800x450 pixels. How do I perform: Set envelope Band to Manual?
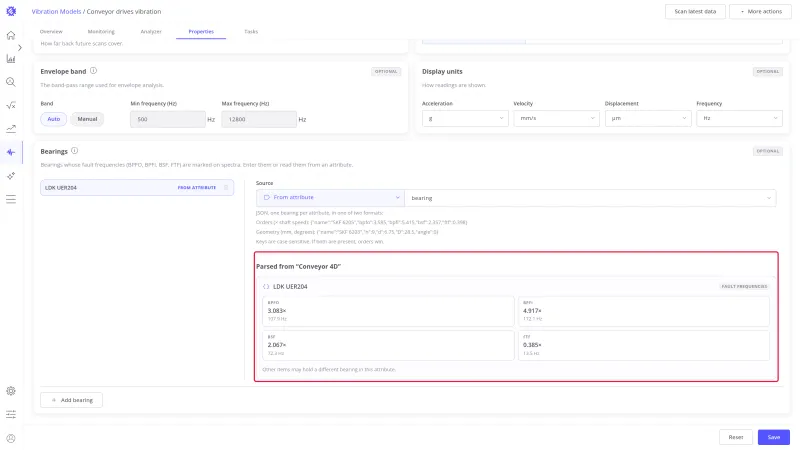tap(87, 119)
